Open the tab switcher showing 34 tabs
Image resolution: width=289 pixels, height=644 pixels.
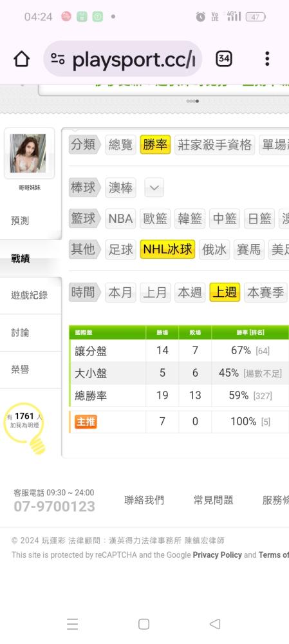tap(224, 59)
